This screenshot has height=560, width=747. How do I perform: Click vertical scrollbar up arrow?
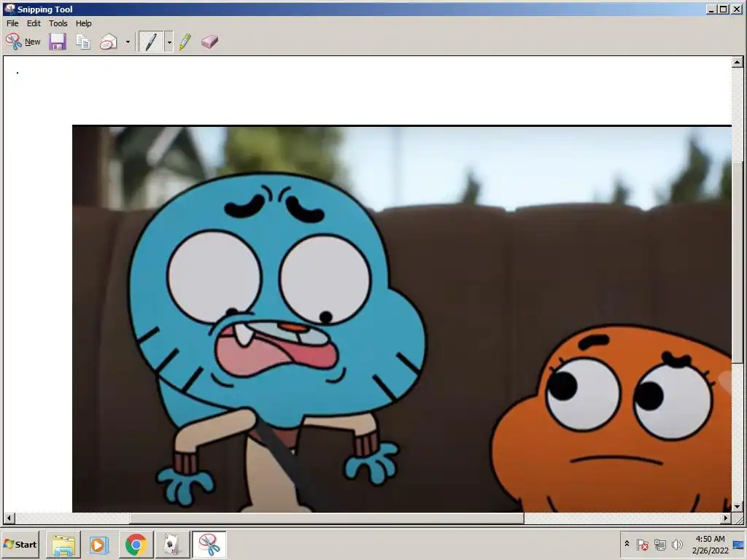point(737,62)
